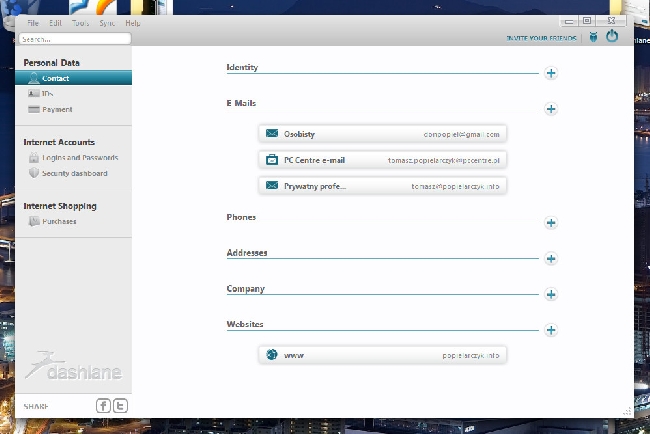The width and height of the screenshot is (650, 434).
Task: Expand the Identity section with plus button
Action: point(551,73)
